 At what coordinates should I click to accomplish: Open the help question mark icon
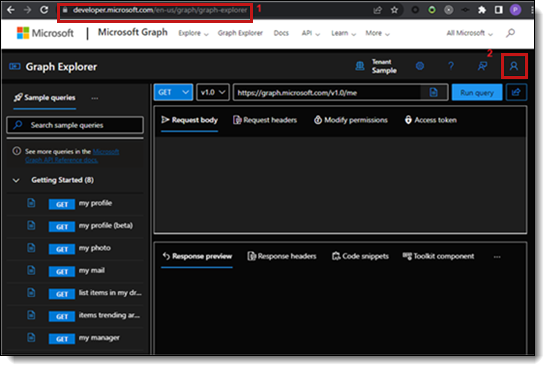[x=451, y=66]
